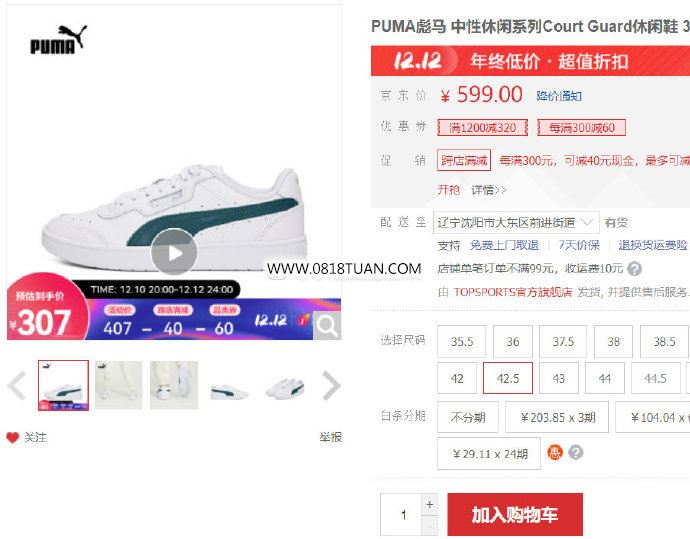The height and width of the screenshot is (539, 690).
Task: Expand promotion details via 详情>> link
Action: coord(488,190)
